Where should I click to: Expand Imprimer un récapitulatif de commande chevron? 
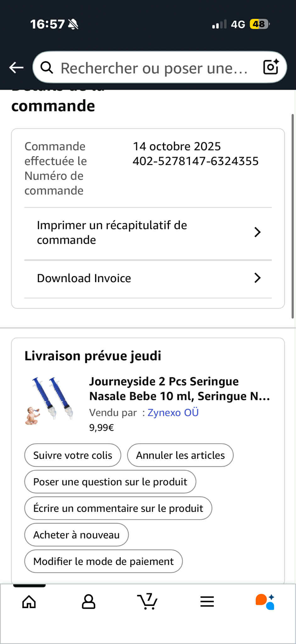[x=257, y=232]
